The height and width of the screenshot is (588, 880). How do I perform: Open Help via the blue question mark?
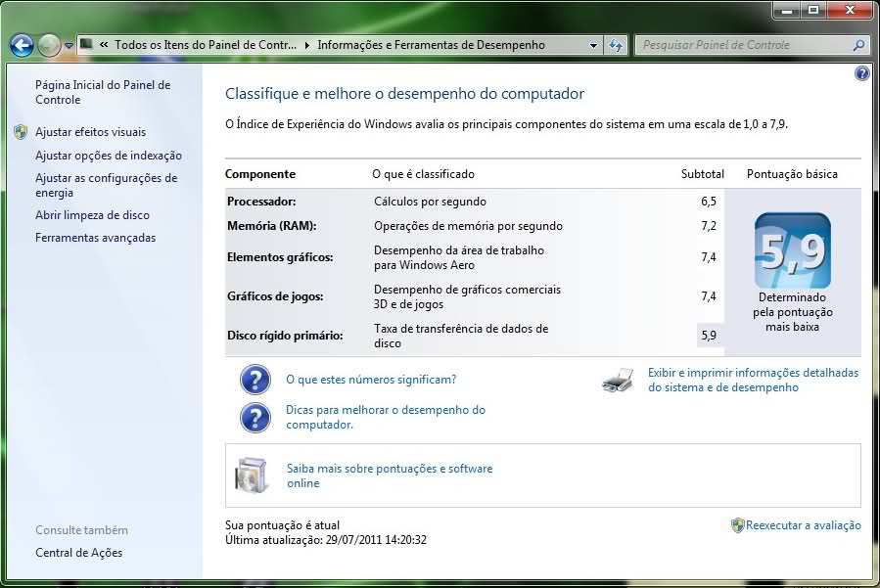pyautogui.click(x=862, y=73)
